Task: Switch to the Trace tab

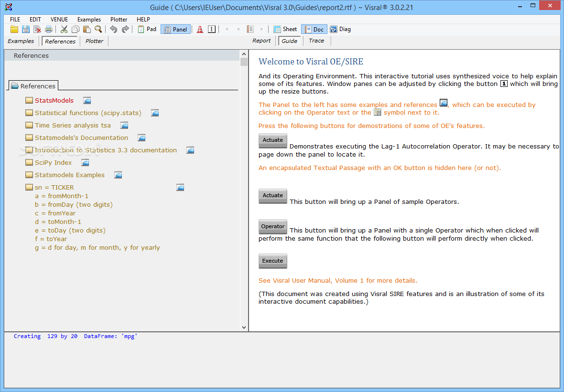Action: click(316, 41)
